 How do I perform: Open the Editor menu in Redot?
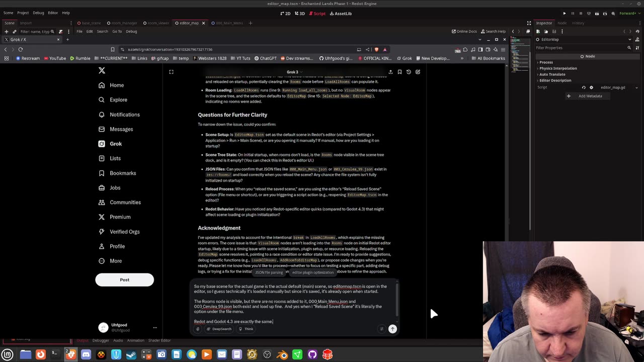click(53, 13)
